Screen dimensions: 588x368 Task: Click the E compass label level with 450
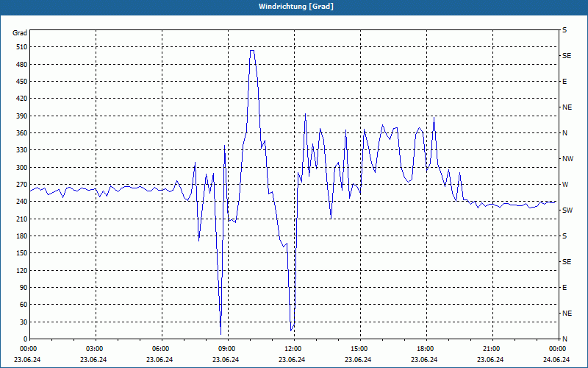(x=564, y=82)
